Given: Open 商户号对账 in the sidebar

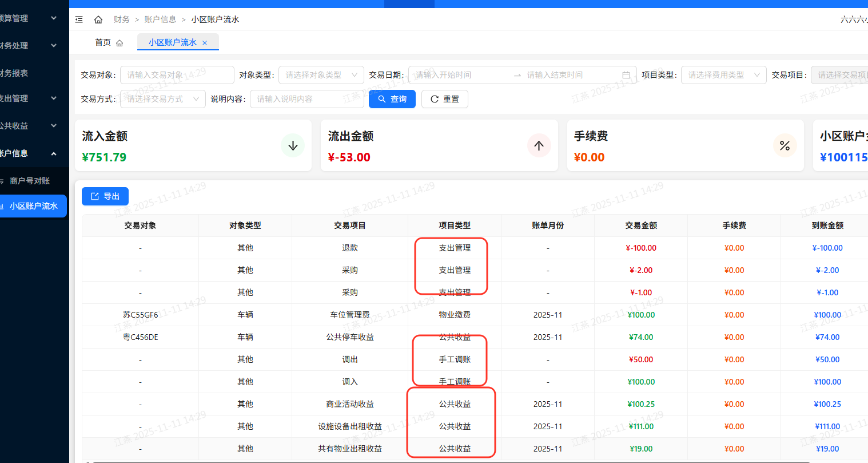Looking at the screenshot, I should pyautogui.click(x=30, y=181).
